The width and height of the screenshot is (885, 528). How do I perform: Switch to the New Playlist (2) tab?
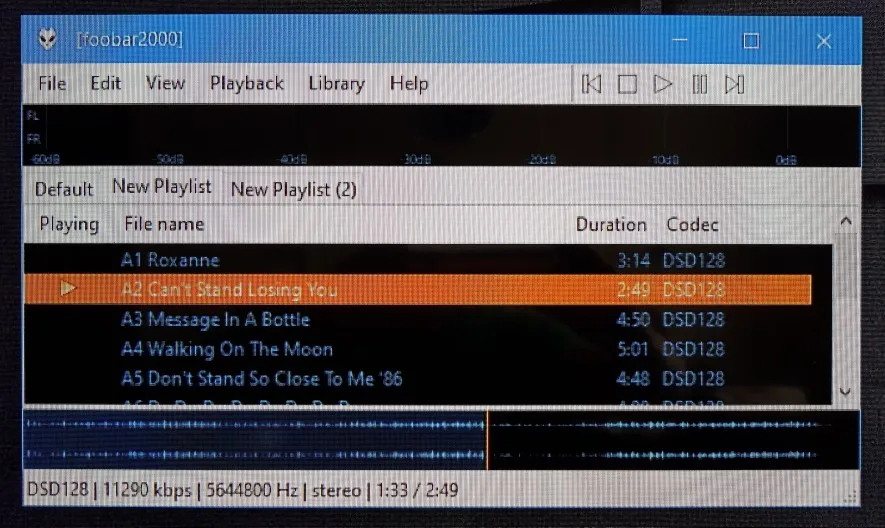[293, 189]
